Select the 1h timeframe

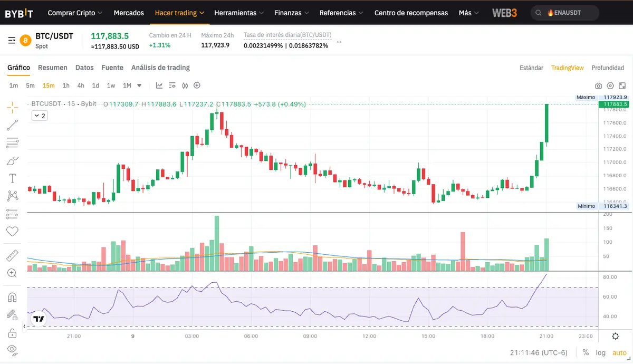pos(66,85)
